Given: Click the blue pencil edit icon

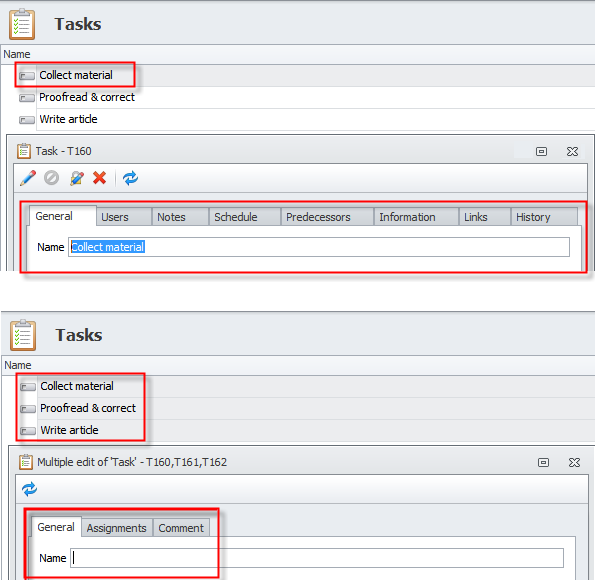Looking at the screenshot, I should tap(28, 178).
